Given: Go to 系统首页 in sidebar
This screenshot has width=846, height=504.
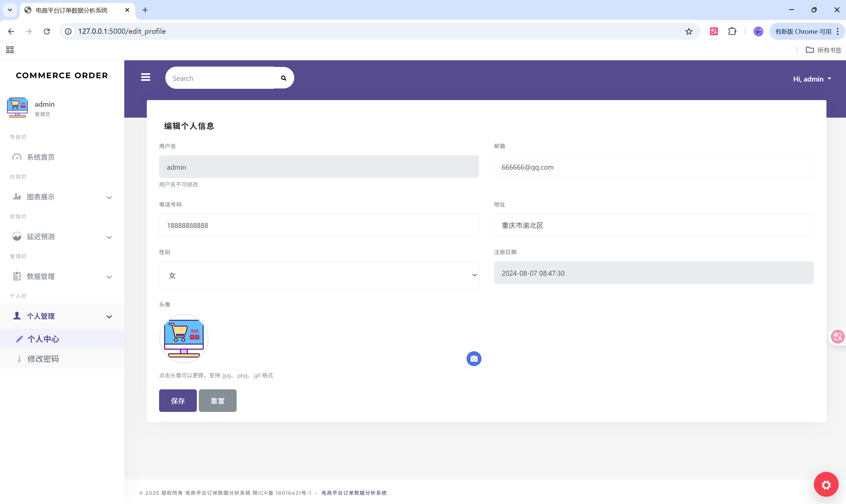Looking at the screenshot, I should tap(40, 157).
